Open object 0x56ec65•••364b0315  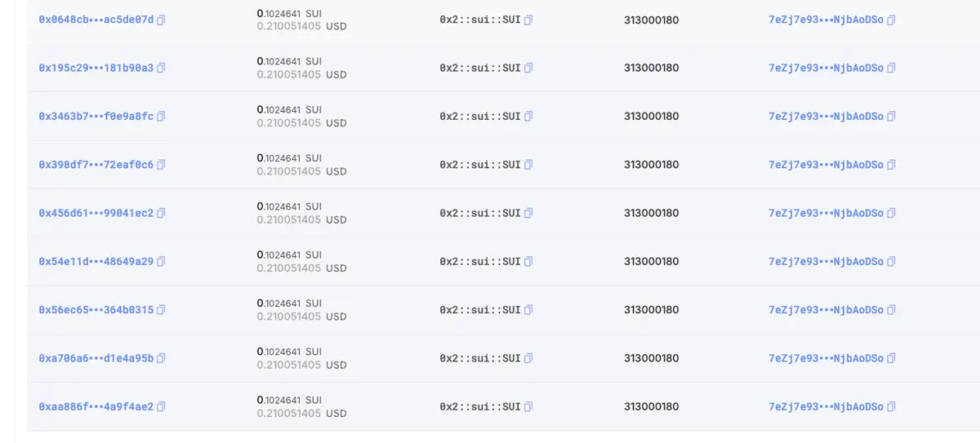point(96,310)
